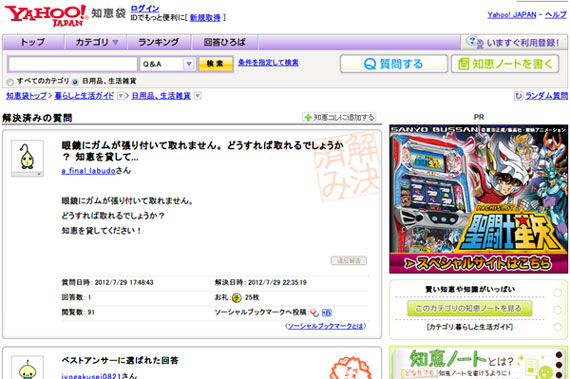This screenshot has height=379, width=570.
Task: Click the 閲覧数: 91 text
Action: tap(78, 312)
